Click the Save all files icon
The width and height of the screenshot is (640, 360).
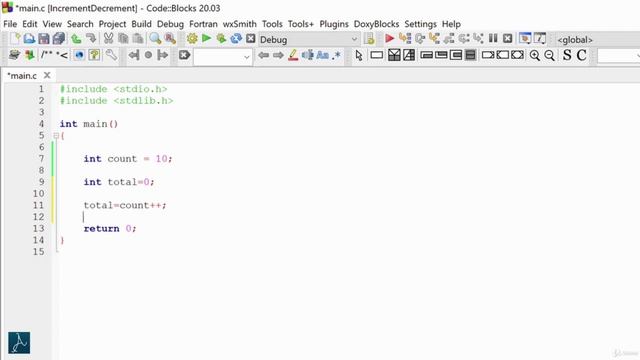pyautogui.click(x=59, y=39)
